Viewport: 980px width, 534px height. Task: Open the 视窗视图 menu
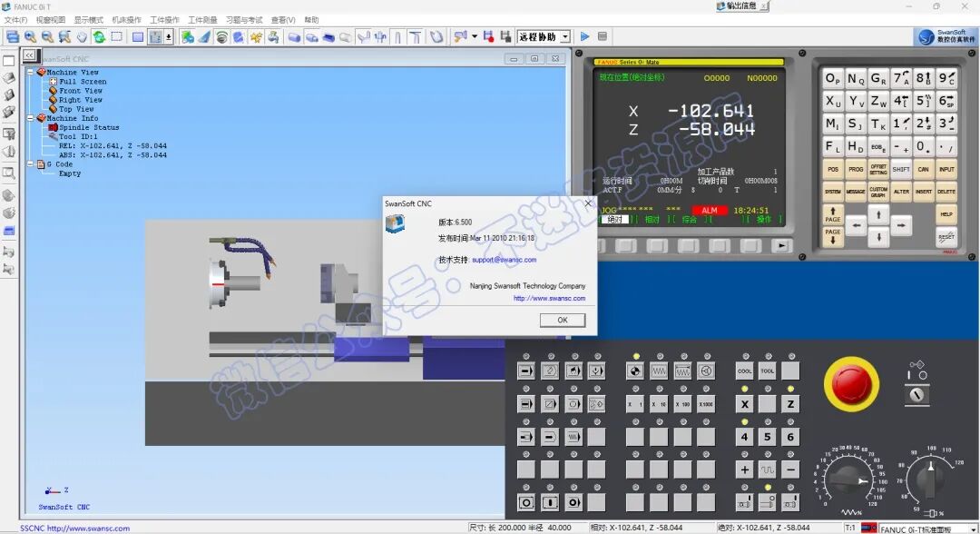[51, 20]
